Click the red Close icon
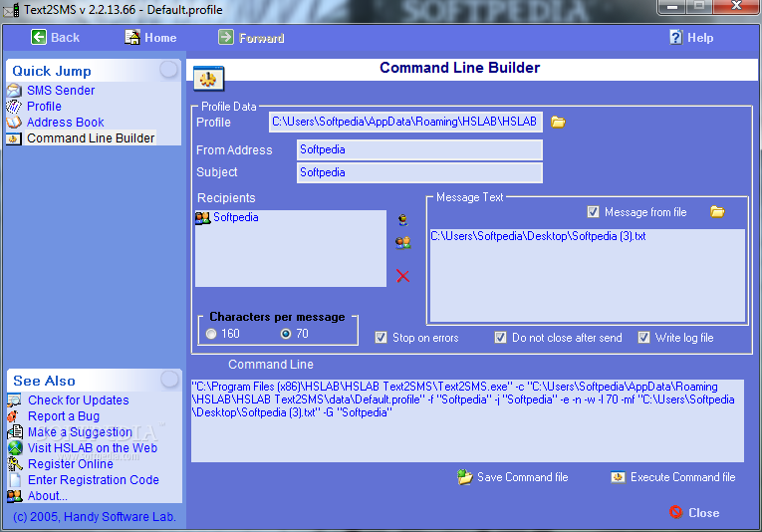 675,512
